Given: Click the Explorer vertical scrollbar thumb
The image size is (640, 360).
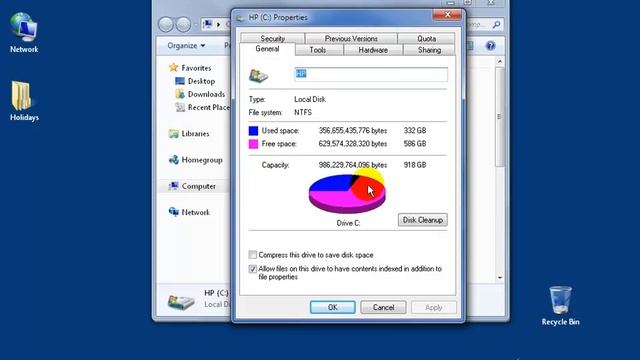Looking at the screenshot, I should [500, 117].
